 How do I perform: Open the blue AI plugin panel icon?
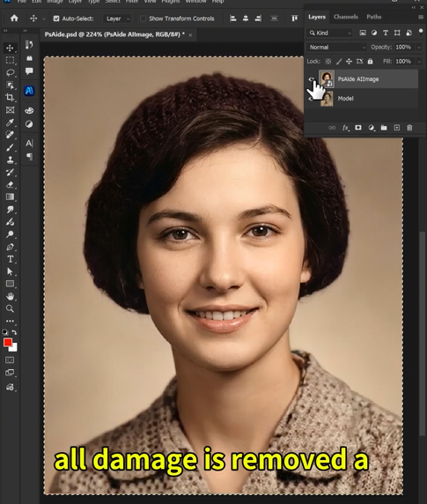click(x=29, y=91)
